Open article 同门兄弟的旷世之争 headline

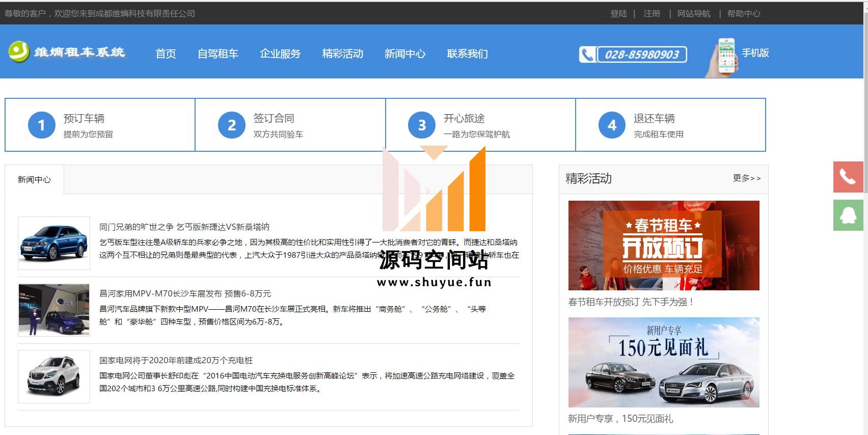coord(184,227)
